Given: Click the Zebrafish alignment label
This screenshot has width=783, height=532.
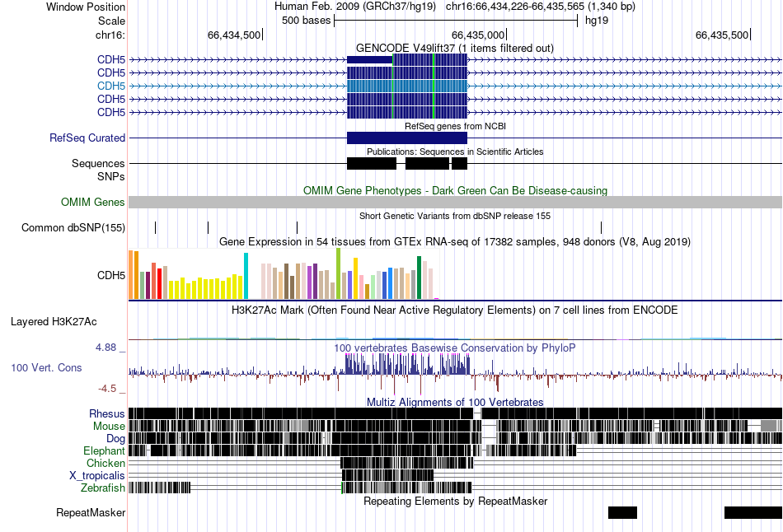Looking at the screenshot, I should 103,488.
